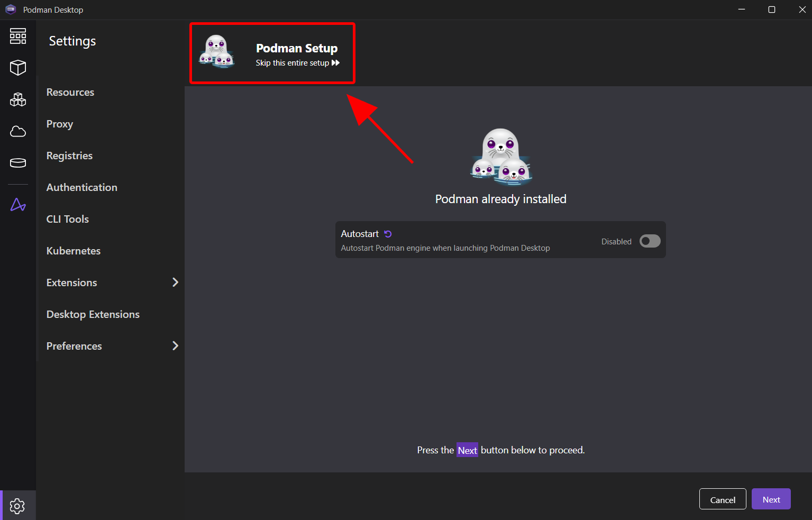Open Images via the cloud icon
Screen dimensions: 812x520
(x=18, y=131)
